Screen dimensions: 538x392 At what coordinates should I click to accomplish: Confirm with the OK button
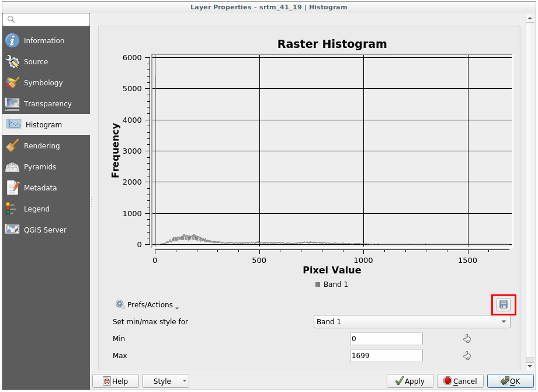point(510,381)
